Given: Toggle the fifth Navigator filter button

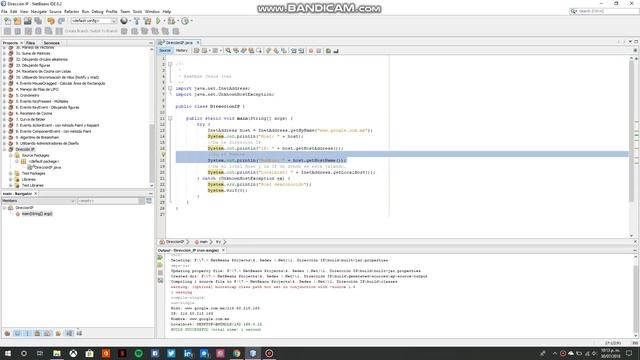Looking at the screenshot, I should click(48, 333).
